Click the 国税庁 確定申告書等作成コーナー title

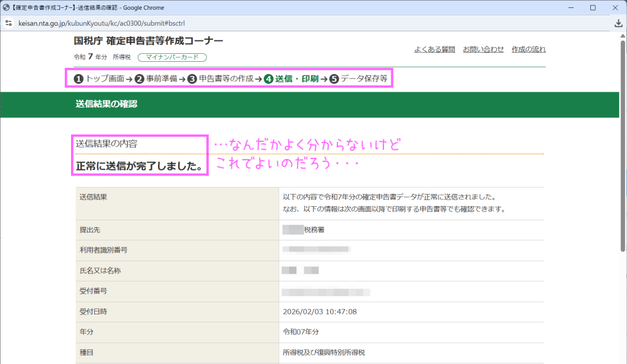click(x=148, y=41)
